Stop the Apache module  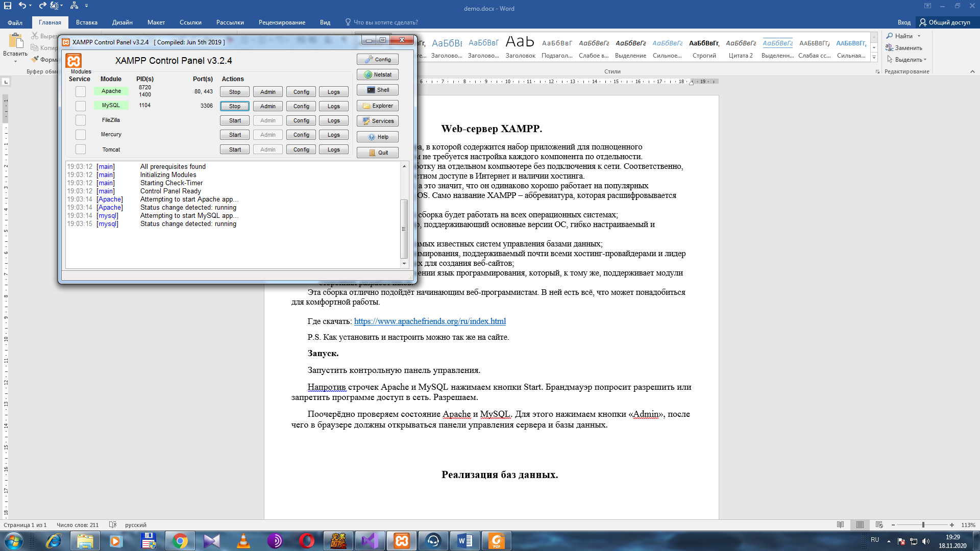coord(235,92)
